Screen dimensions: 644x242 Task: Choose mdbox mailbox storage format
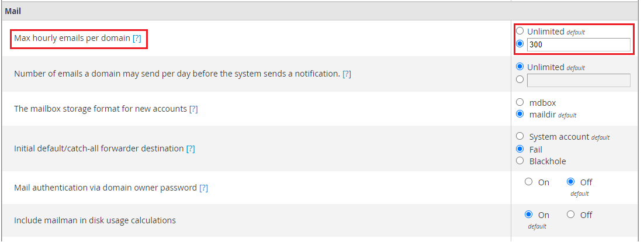click(x=520, y=103)
